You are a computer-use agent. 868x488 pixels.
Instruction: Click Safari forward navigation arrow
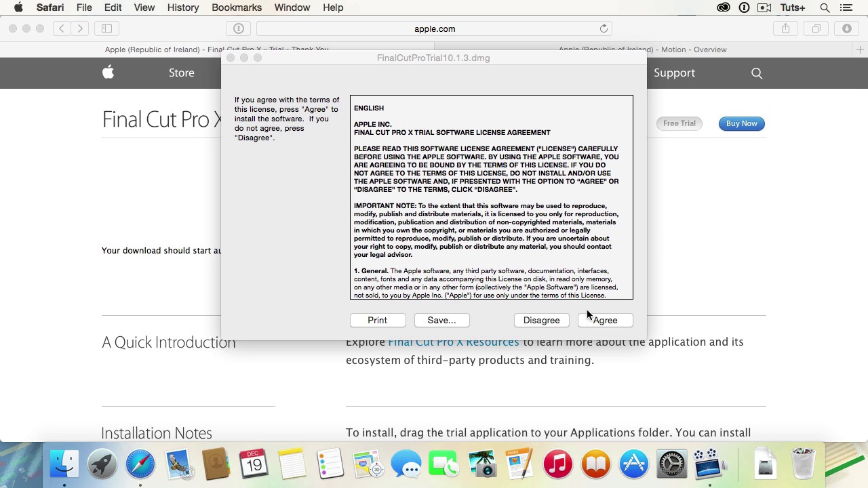(80, 28)
